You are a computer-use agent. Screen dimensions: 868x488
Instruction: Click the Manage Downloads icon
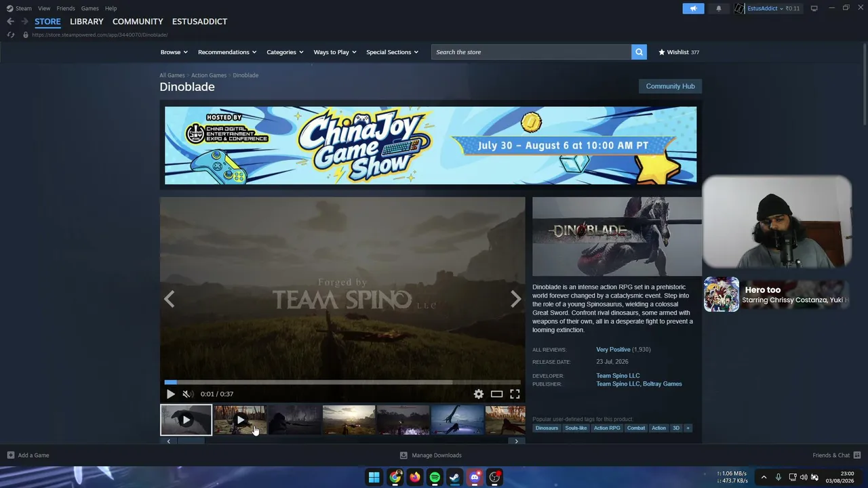click(x=403, y=455)
